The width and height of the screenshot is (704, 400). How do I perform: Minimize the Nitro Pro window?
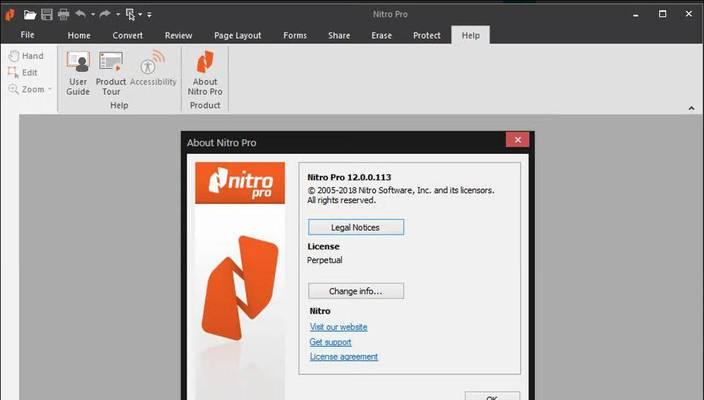(635, 14)
